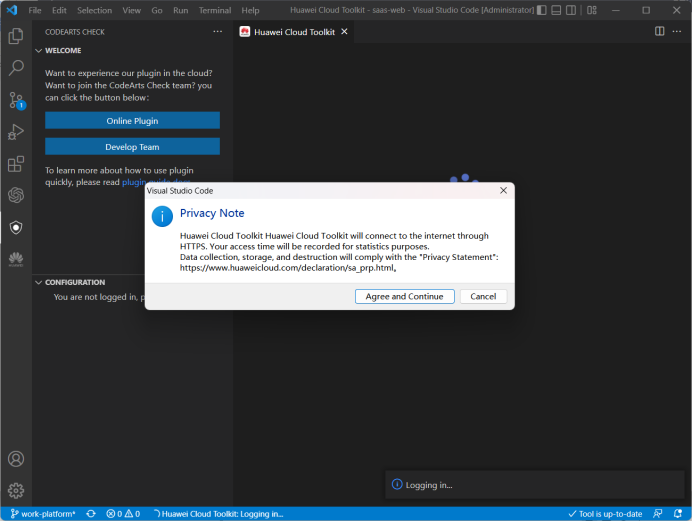Open the Explorer view in activity bar
The height and width of the screenshot is (522, 692).
point(16,36)
